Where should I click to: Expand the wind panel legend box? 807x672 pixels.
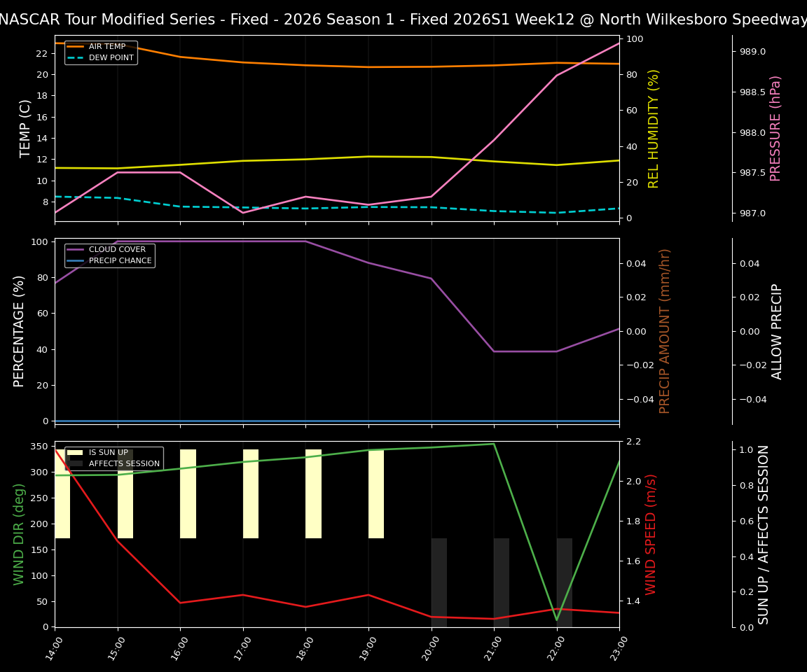pos(116,457)
